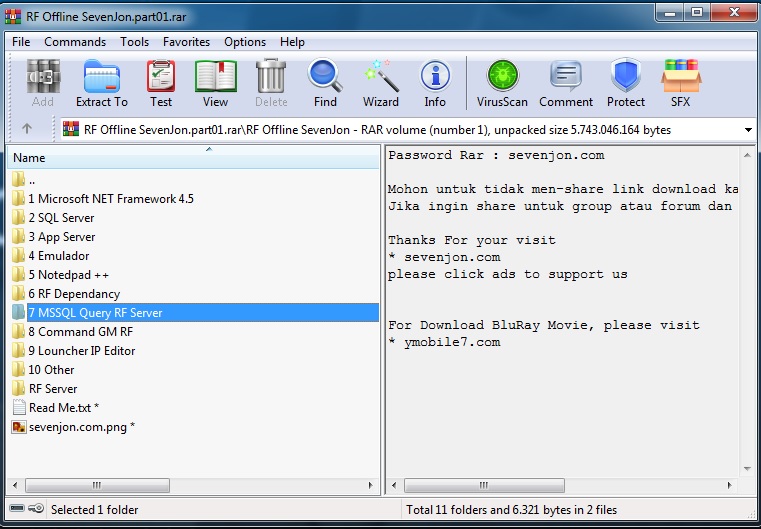Open the Options menu

coord(245,42)
